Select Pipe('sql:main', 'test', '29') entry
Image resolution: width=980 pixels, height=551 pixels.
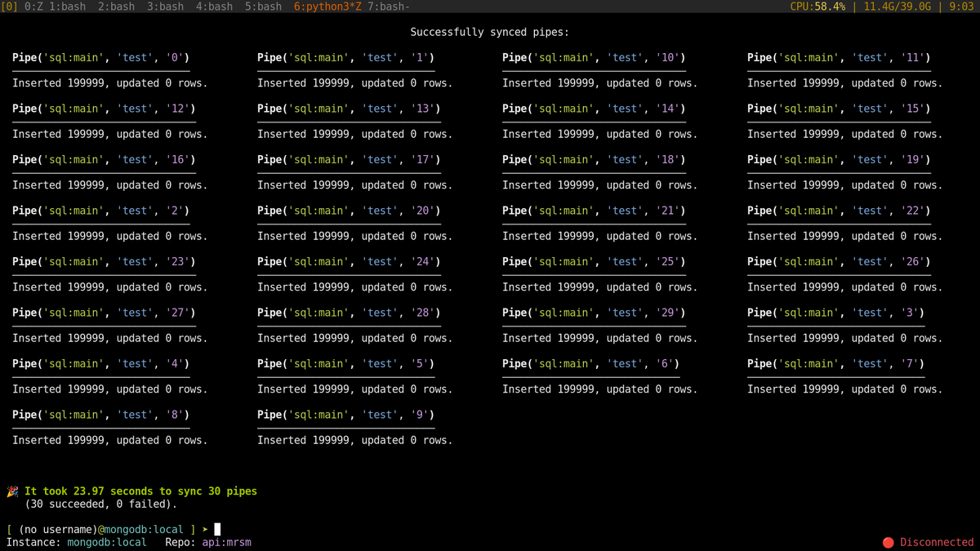(594, 313)
